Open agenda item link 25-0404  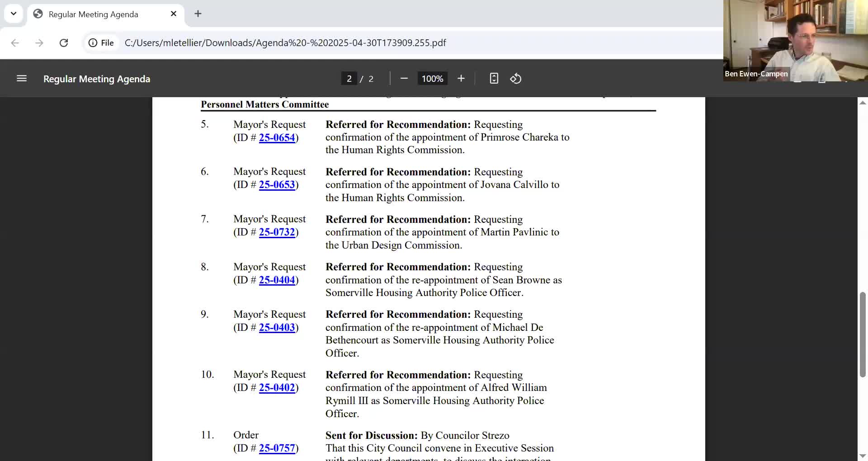coord(277,280)
